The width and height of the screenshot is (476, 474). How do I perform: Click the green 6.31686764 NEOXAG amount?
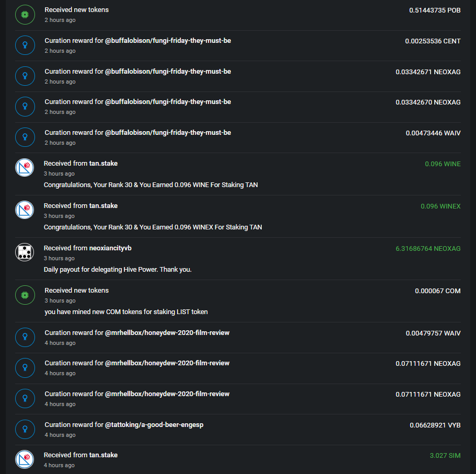(x=428, y=248)
